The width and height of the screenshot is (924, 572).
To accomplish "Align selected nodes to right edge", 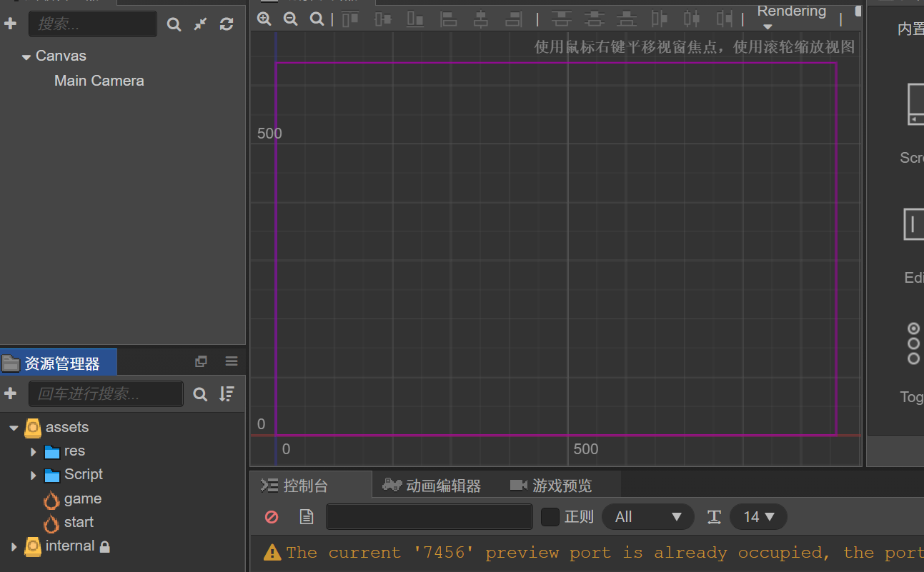I will pyautogui.click(x=513, y=19).
